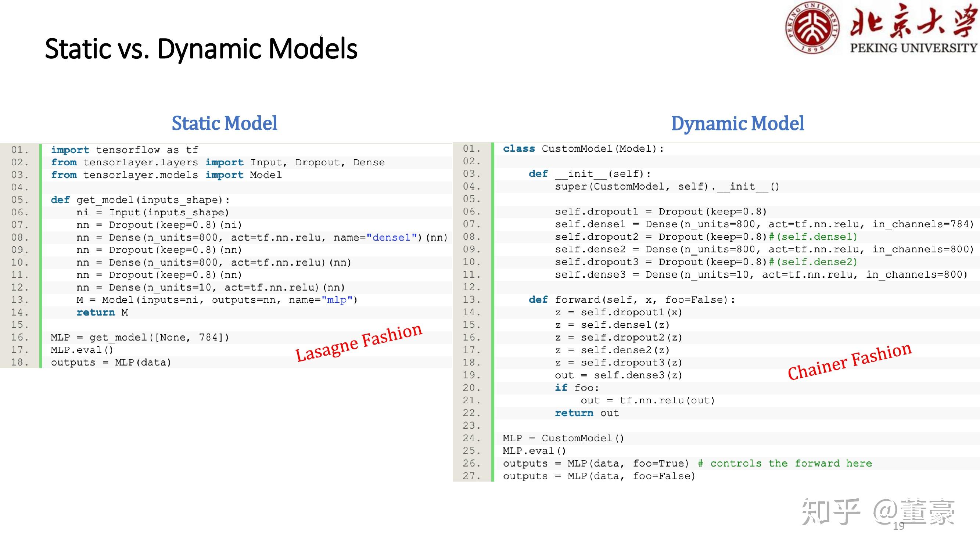Click the Static Model heading
Screen dimensions: 980x551
click(x=225, y=123)
